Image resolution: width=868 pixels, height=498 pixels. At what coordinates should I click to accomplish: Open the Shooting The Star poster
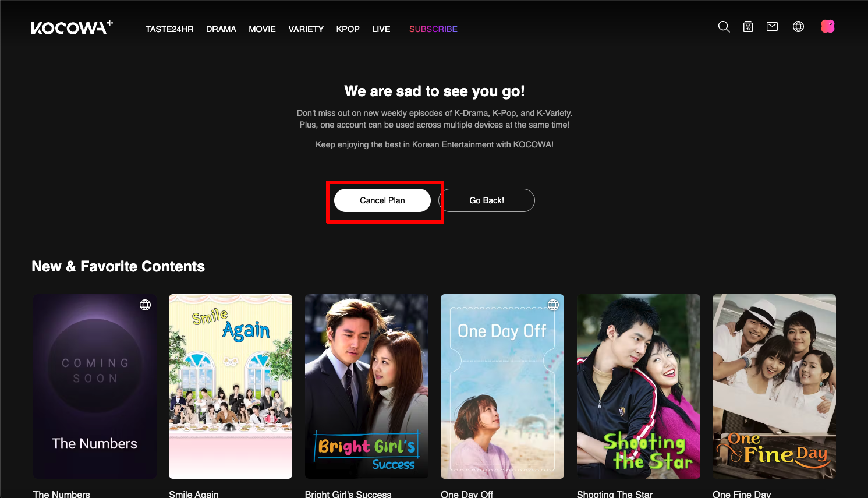pyautogui.click(x=638, y=386)
